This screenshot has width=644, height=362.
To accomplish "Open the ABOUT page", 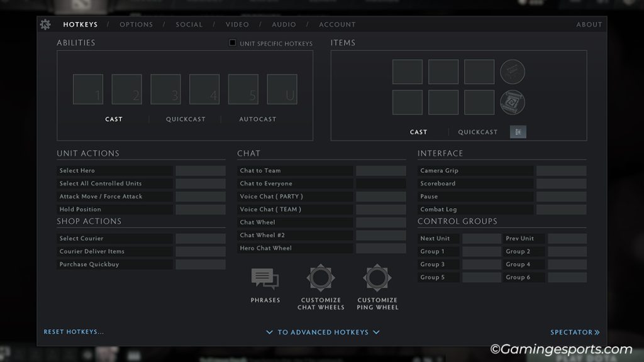I will 589,25.
